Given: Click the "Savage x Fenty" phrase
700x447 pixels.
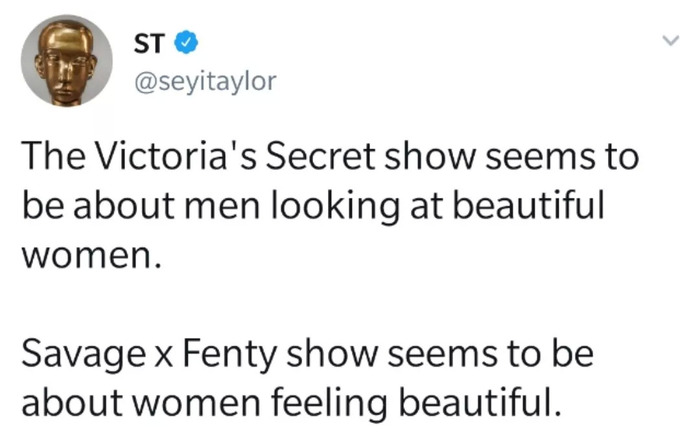Looking at the screenshot, I should [149, 355].
